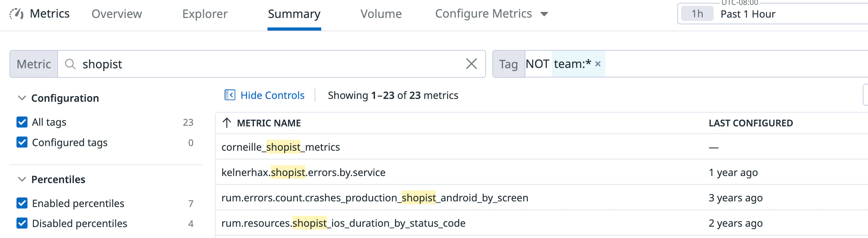Open the Configure Metrics dropdown

coord(491,14)
